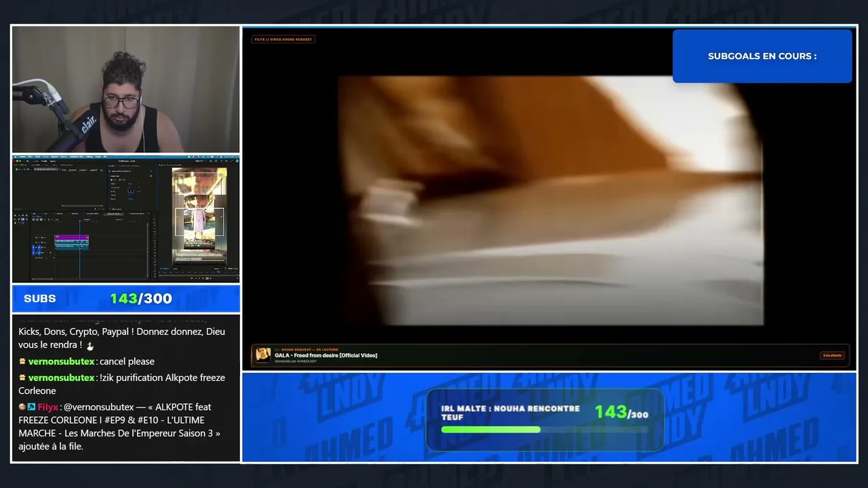868x488 pixels.
Task: Click the gift badge beside "cancel please" message
Action: coord(22,361)
